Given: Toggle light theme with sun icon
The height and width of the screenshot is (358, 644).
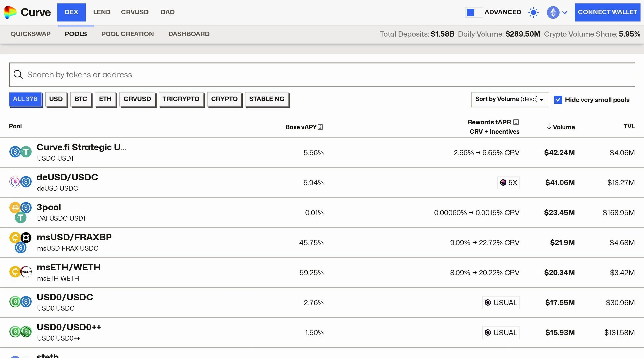Looking at the screenshot, I should pos(533,12).
